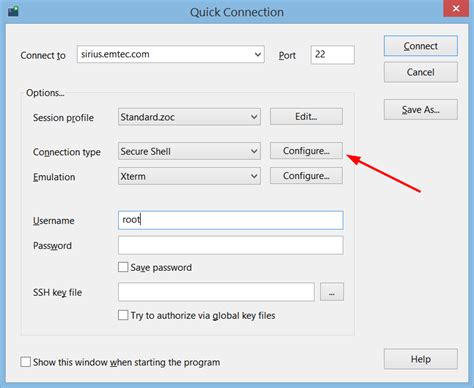This screenshot has width=474, height=388.
Task: Click Edit... next to Session profile
Action: (x=306, y=116)
